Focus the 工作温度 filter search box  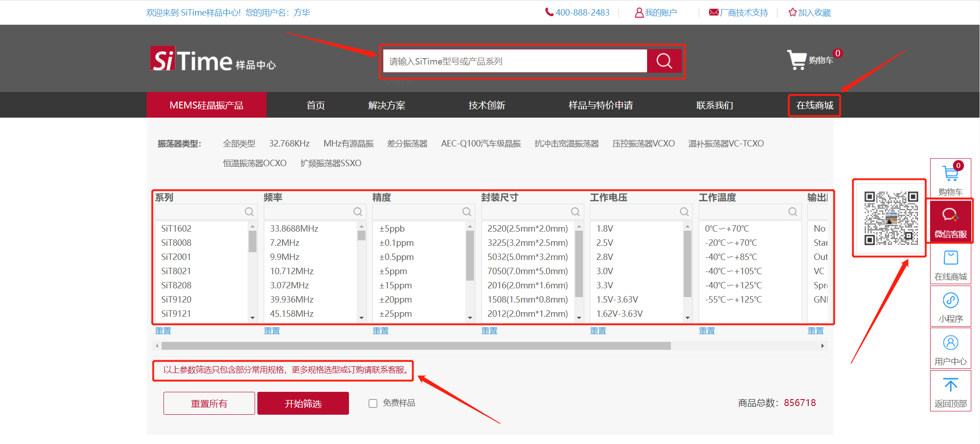coord(750,211)
